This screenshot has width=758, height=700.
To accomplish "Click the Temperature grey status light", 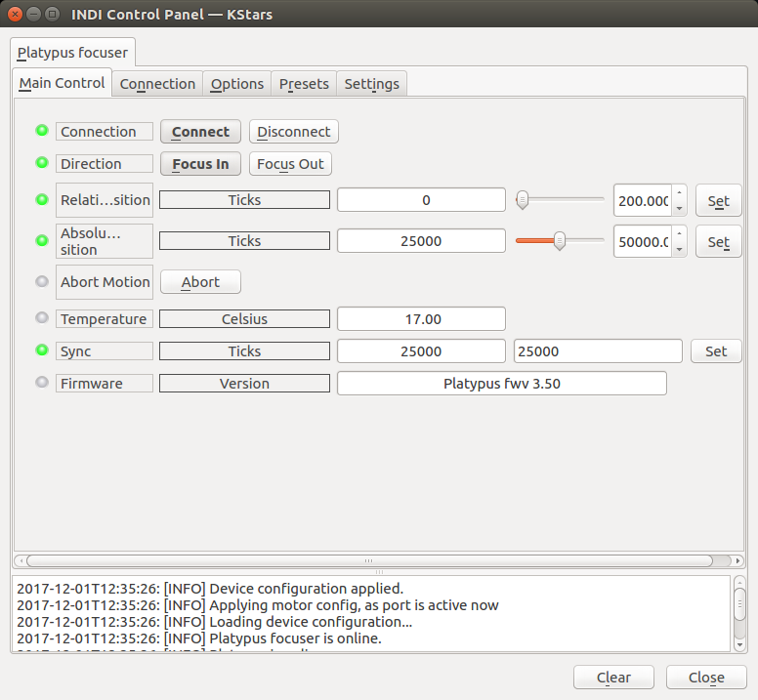I will pos(42,318).
